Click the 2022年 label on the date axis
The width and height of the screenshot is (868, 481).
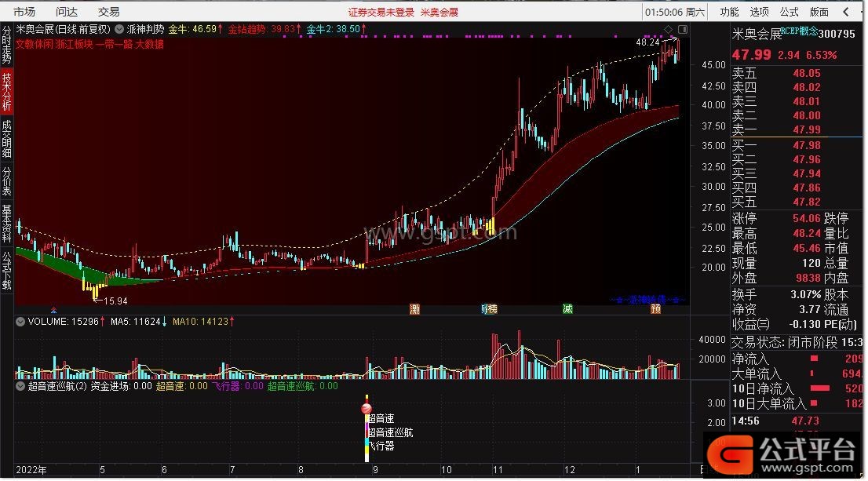click(31, 470)
